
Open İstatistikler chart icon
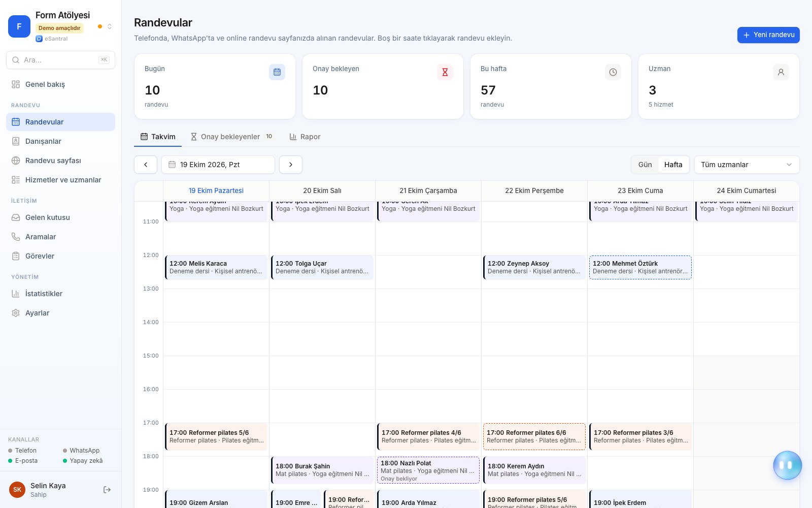point(16,294)
